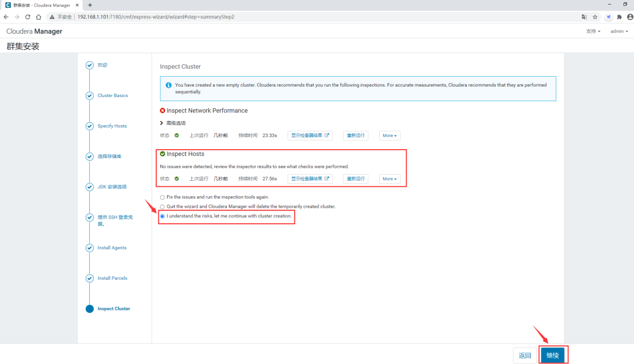
Task: Go to the Cluster Basics step
Action: (113, 96)
